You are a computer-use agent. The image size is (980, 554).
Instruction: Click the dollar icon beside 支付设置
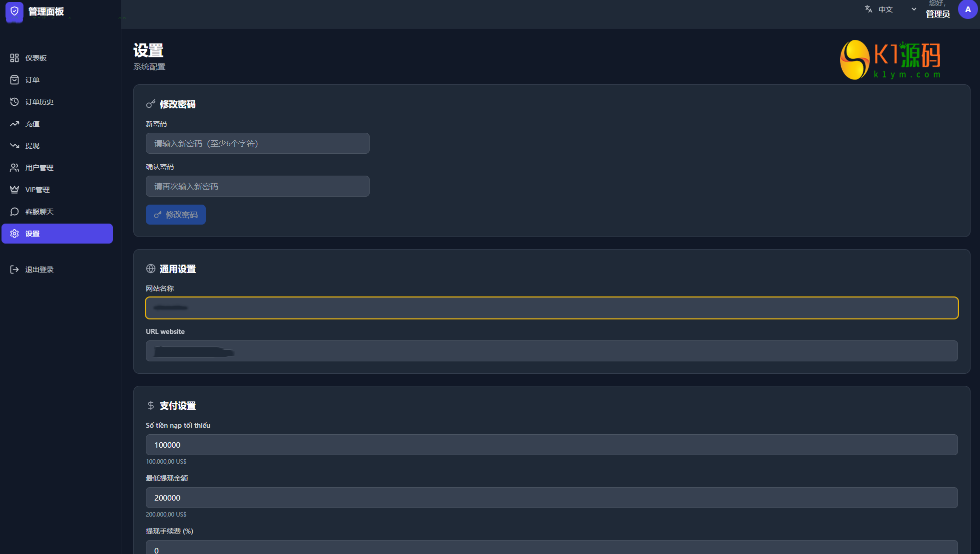(150, 405)
